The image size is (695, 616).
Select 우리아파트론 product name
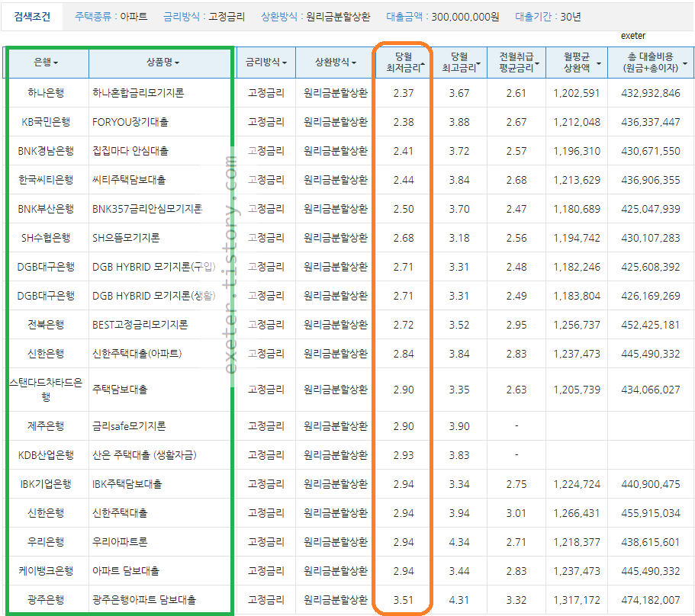pyautogui.click(x=120, y=542)
